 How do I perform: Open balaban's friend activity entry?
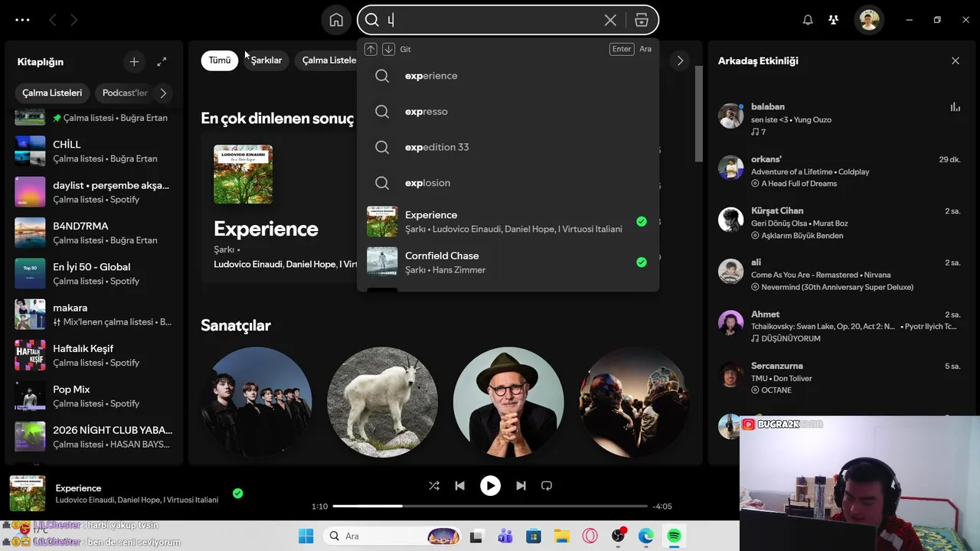[x=839, y=119]
